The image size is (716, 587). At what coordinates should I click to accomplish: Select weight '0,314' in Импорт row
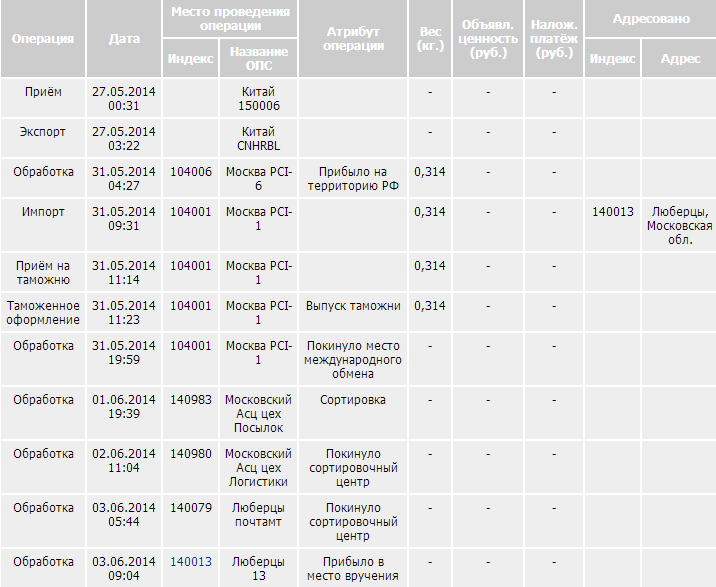pyautogui.click(x=430, y=224)
